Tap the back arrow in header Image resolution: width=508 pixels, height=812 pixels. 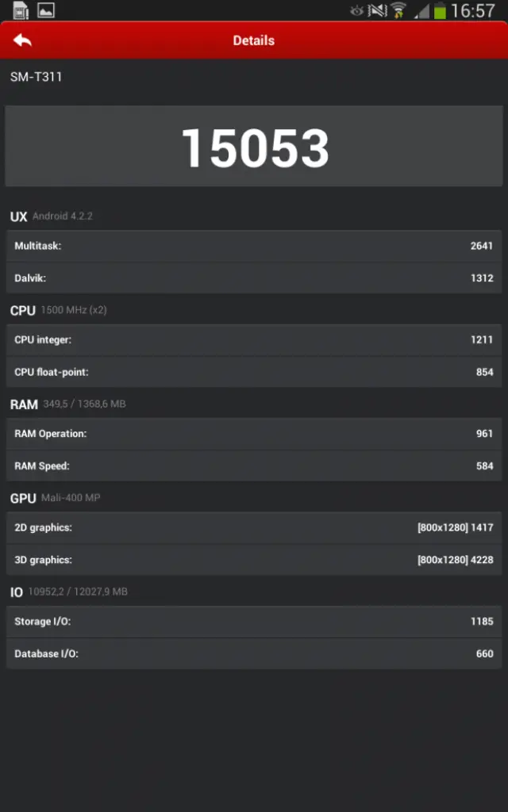pyautogui.click(x=22, y=40)
